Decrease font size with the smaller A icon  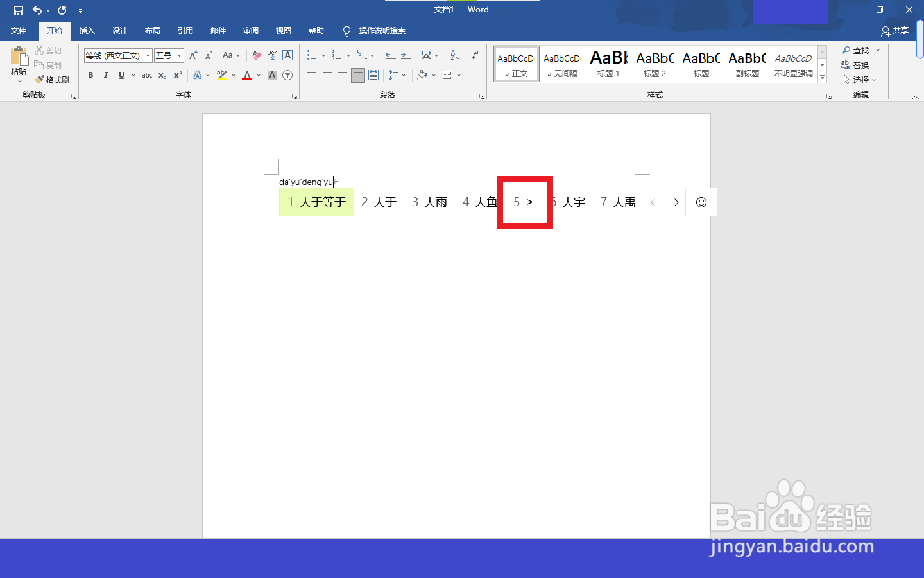coord(209,56)
